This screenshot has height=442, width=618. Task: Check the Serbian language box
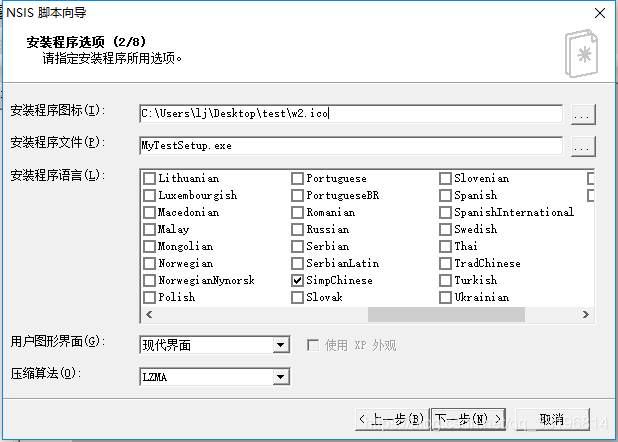pyautogui.click(x=297, y=246)
